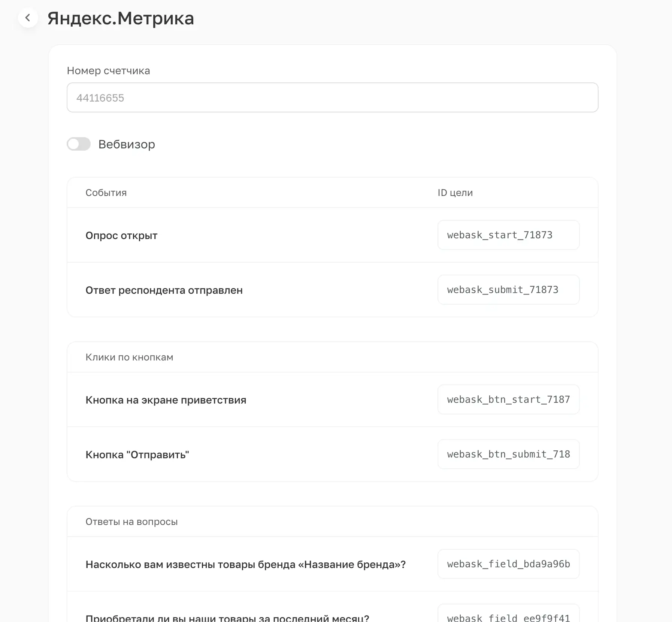Screen dimensions: 672x622
Task: Click the Ответы на вопросы section header
Action: [x=132, y=521]
